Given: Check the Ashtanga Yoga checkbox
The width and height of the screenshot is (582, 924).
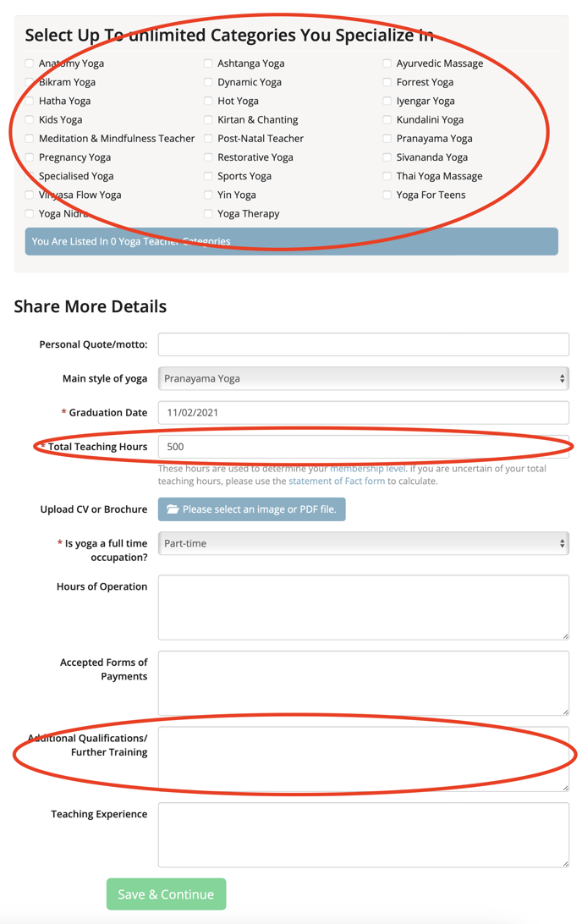Looking at the screenshot, I should click(x=208, y=63).
